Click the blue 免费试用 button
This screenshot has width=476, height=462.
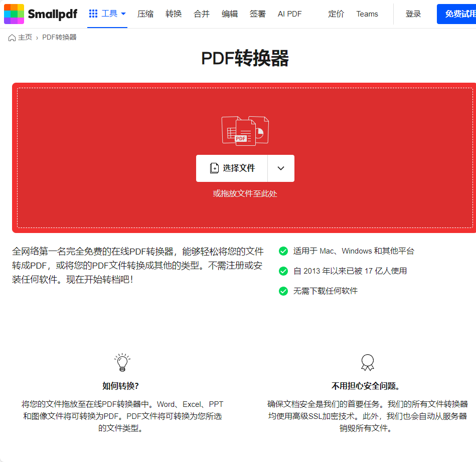click(x=456, y=14)
